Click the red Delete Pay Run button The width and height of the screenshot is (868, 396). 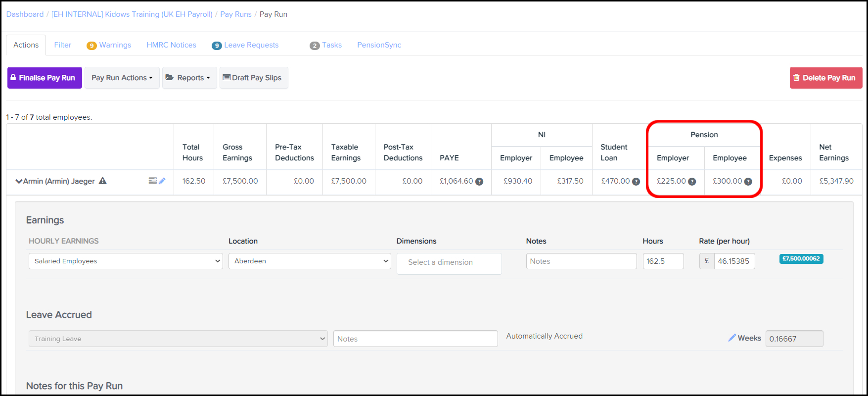pos(825,78)
